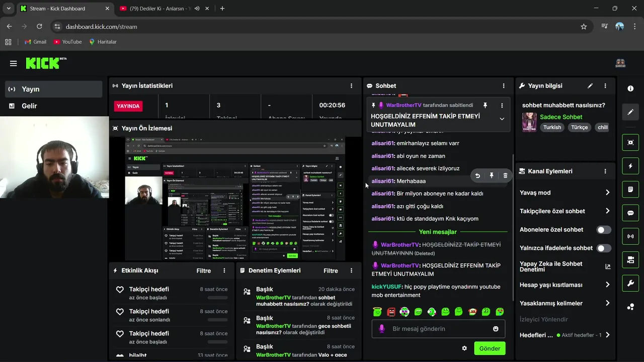This screenshot has height=362, width=644.
Task: Open Denetim Eylemleri three-dot menu
Action: point(351,270)
